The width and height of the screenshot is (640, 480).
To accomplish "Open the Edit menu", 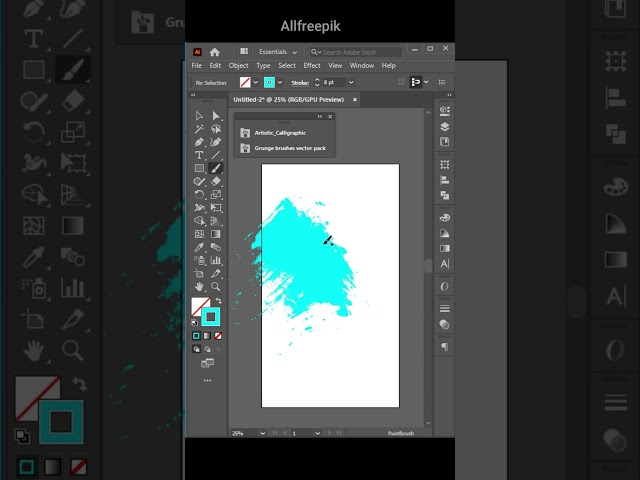I will point(215,66).
